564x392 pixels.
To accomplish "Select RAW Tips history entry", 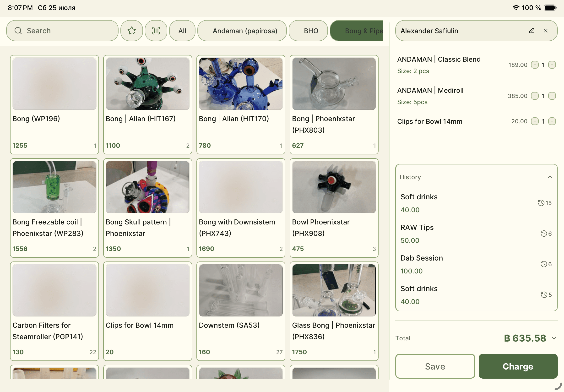I will coord(476,234).
